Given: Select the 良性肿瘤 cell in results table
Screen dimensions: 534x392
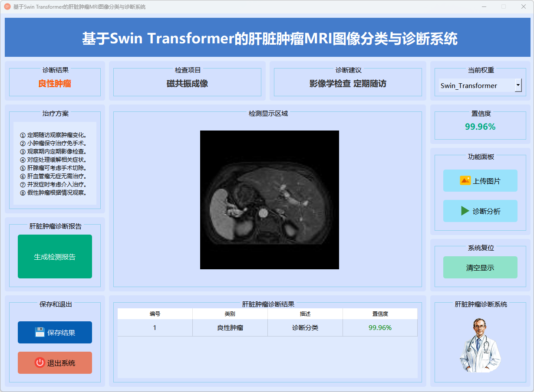Looking at the screenshot, I should click(230, 328).
